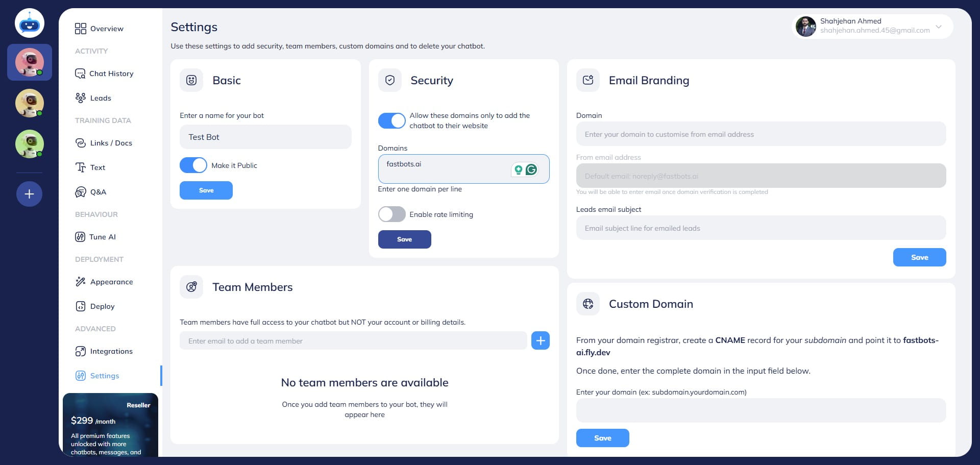
Task: Click the Security shield icon
Action: (x=390, y=80)
